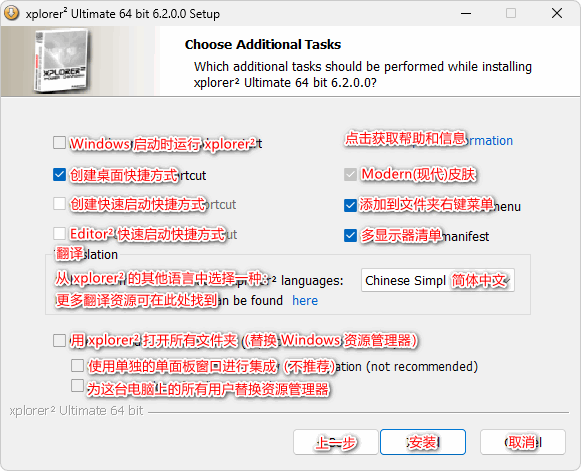
Task: Enable run xplorer² at Windows startup checkbox
Action: 59,142
